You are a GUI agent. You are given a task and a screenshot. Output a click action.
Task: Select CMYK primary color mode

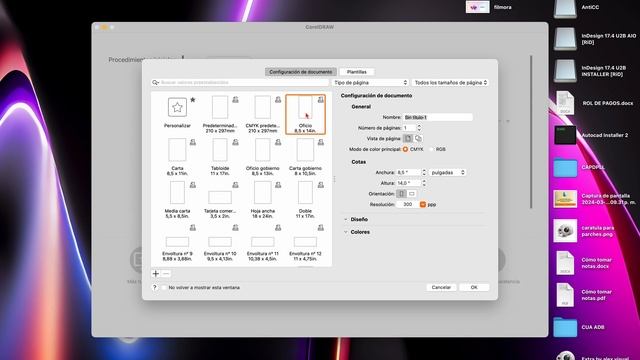pos(405,149)
